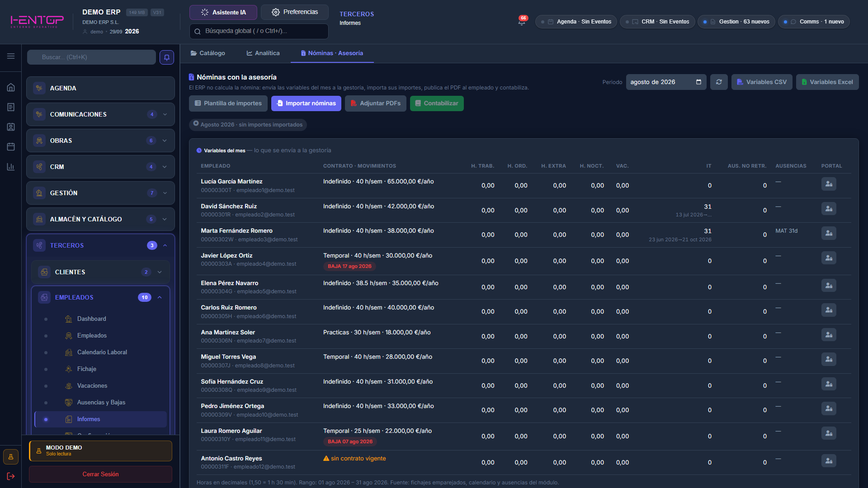Click the home icon in left rail

(11, 87)
